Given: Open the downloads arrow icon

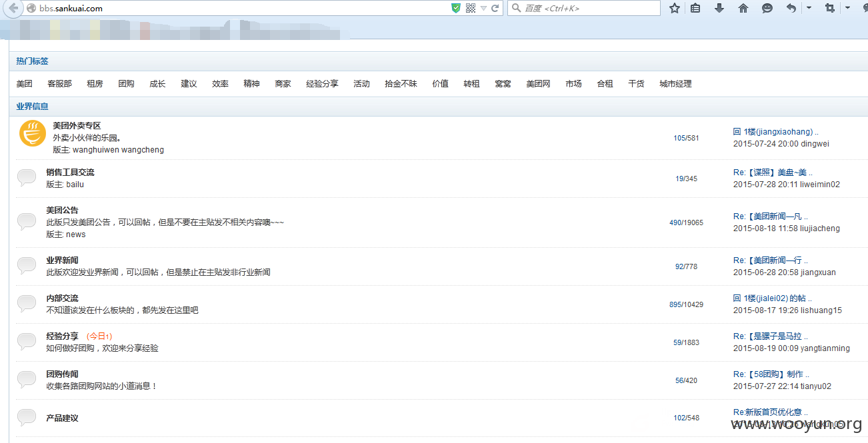Looking at the screenshot, I should (719, 9).
